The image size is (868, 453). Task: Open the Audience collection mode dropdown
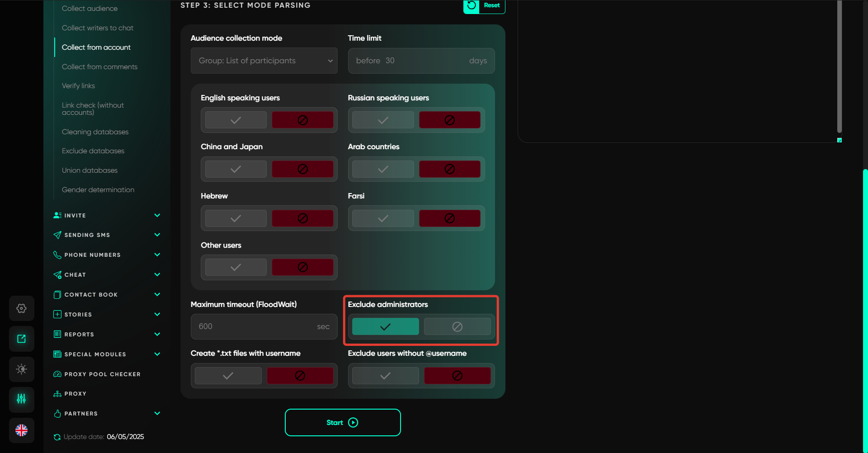[264, 61]
